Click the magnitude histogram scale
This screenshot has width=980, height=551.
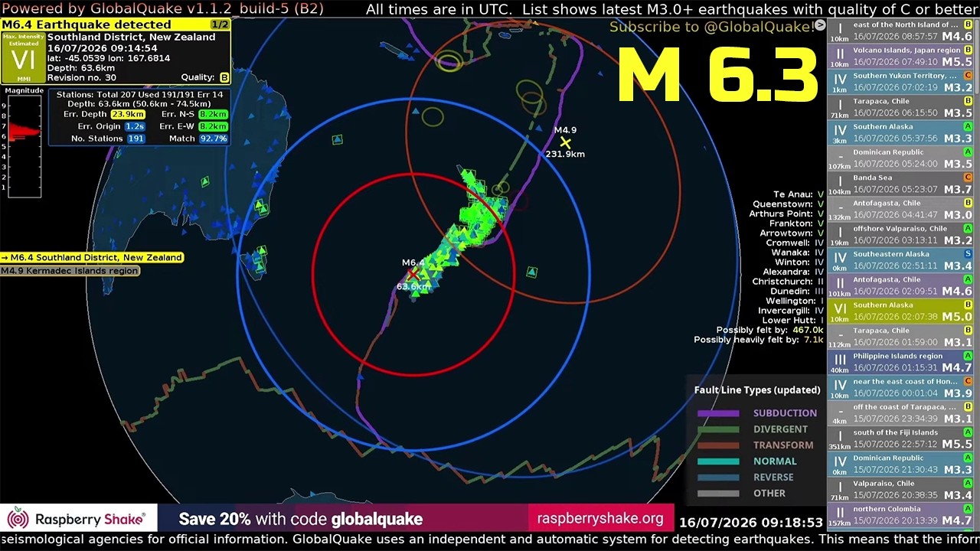pyautogui.click(x=23, y=145)
